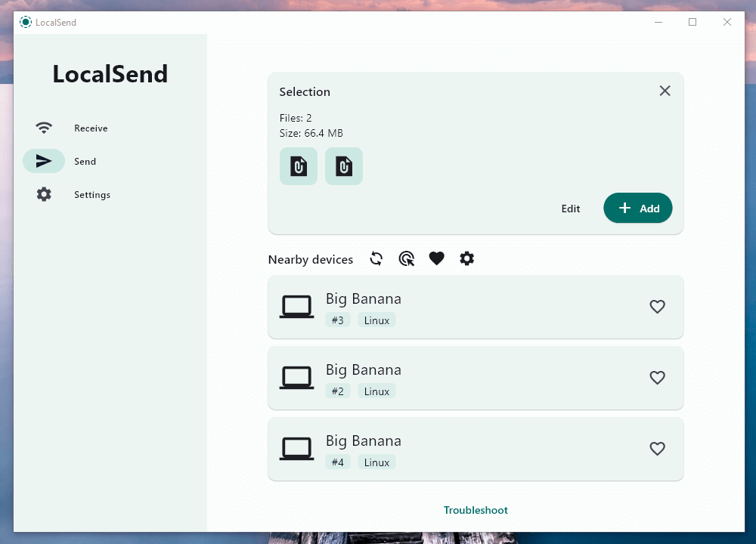Open the Settings gear in the sidebar
The height and width of the screenshot is (544, 756).
coord(44,194)
